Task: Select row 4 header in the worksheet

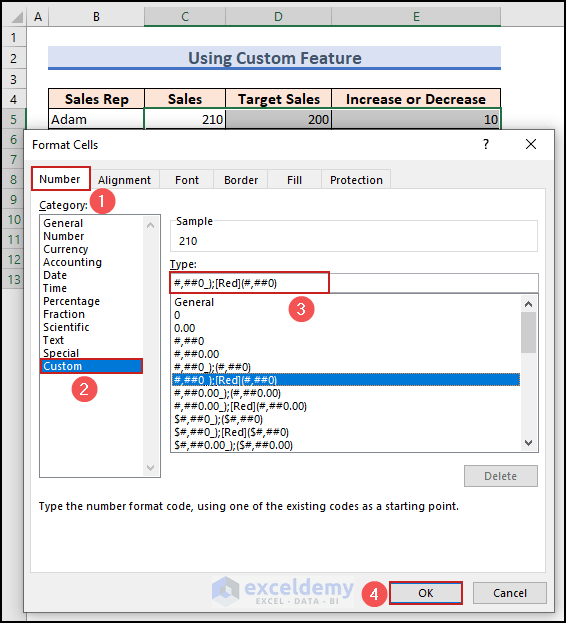Action: (14, 99)
